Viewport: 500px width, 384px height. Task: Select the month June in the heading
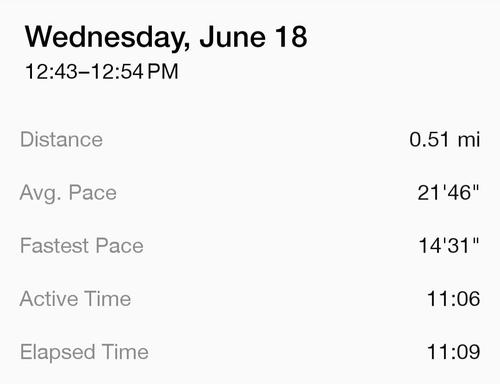(x=232, y=37)
